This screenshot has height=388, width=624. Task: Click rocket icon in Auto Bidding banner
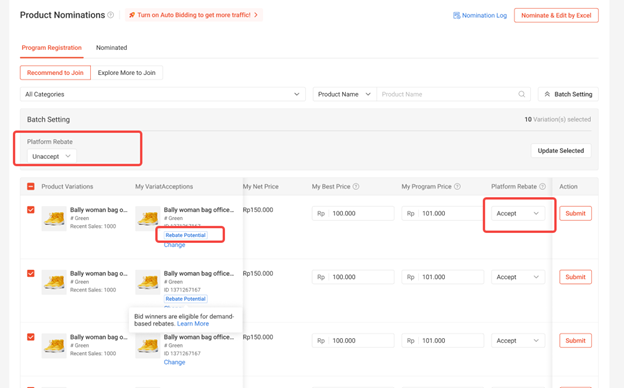click(x=132, y=15)
